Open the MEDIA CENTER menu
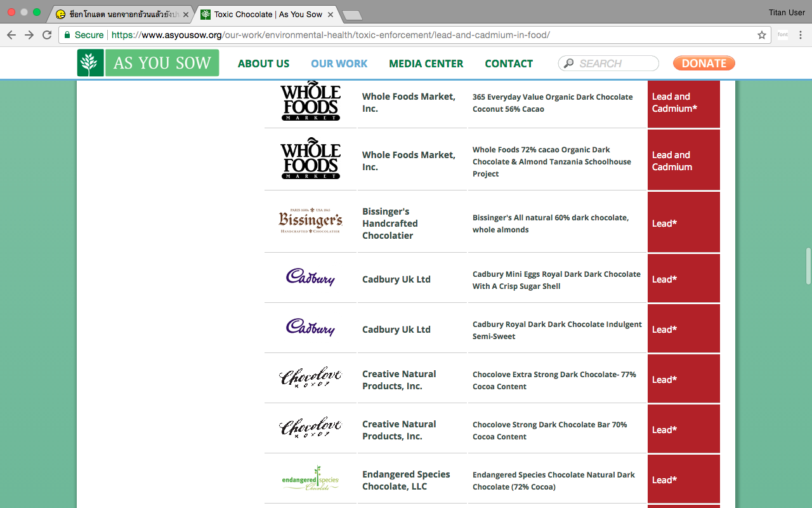 [426, 63]
